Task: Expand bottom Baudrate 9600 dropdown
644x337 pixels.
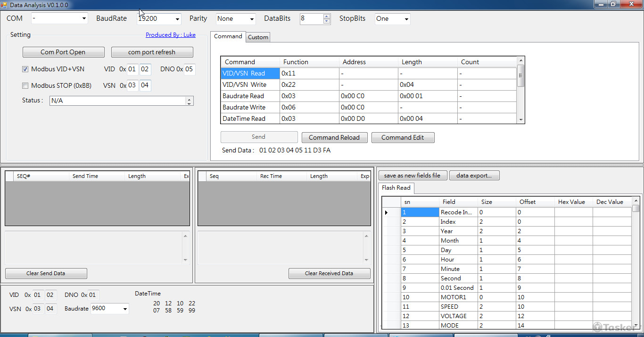Action: pyautogui.click(x=125, y=309)
